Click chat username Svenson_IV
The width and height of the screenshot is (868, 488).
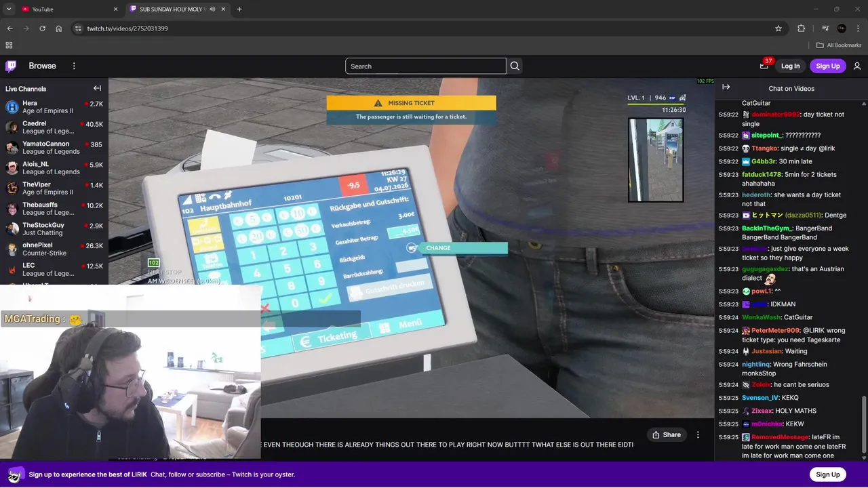click(759, 397)
